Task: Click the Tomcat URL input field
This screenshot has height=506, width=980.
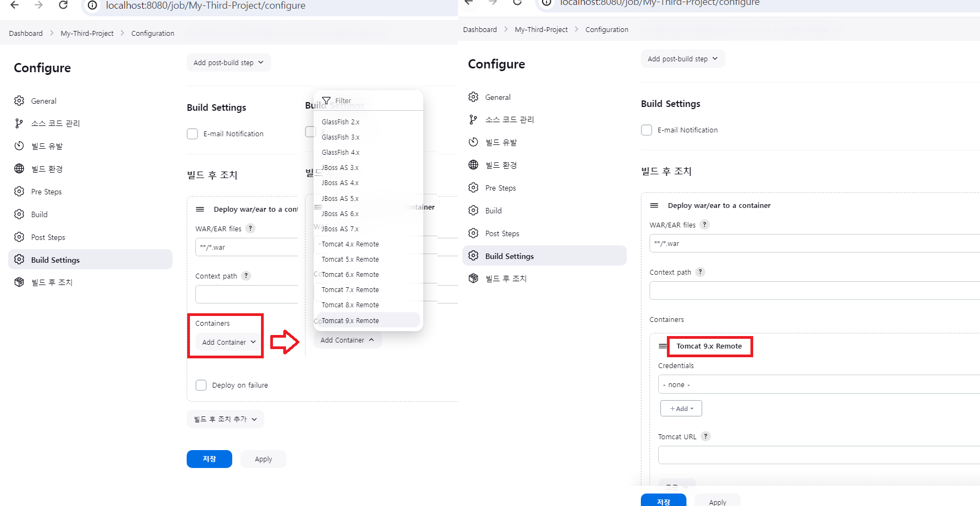Action: (819, 455)
